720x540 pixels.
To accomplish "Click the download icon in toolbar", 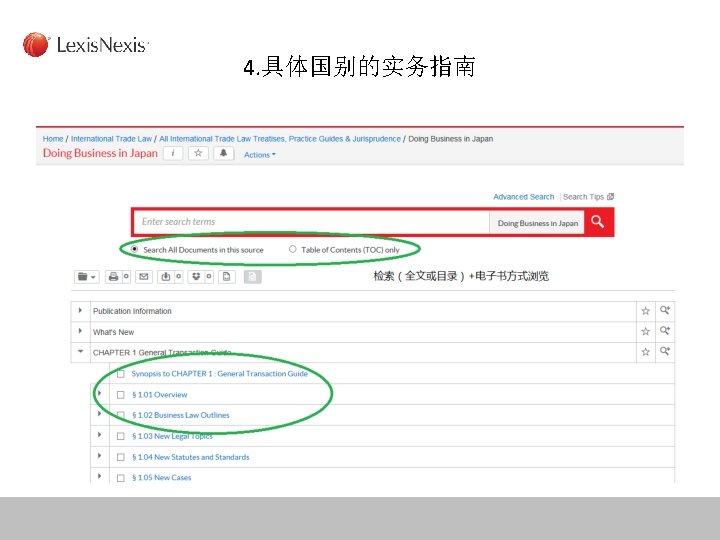I will tap(166, 276).
